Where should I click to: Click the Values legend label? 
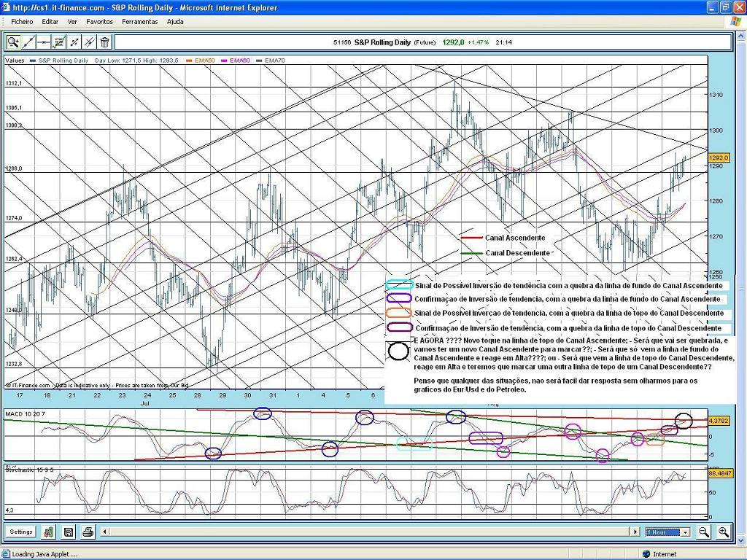coord(15,61)
